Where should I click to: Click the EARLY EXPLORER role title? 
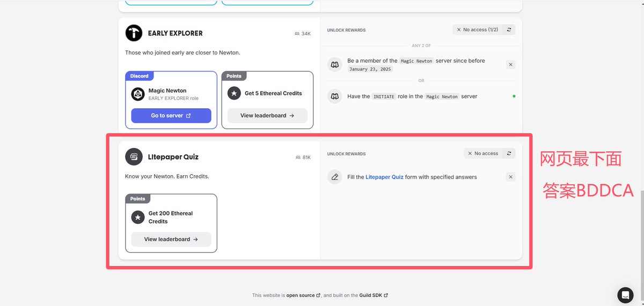point(175,33)
